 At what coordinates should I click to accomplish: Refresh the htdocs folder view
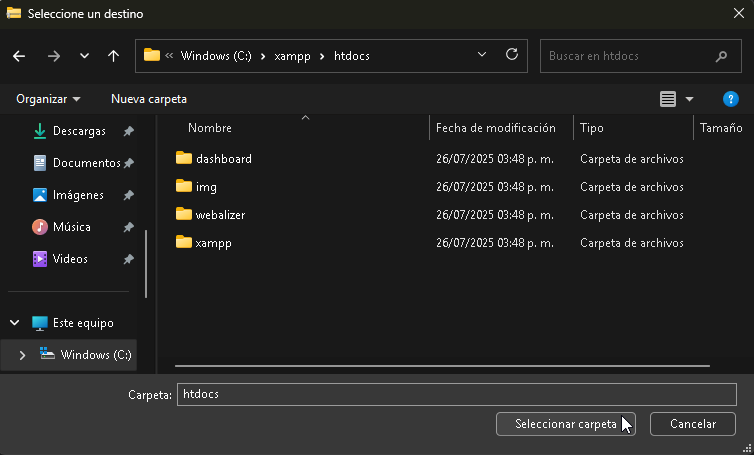click(512, 54)
